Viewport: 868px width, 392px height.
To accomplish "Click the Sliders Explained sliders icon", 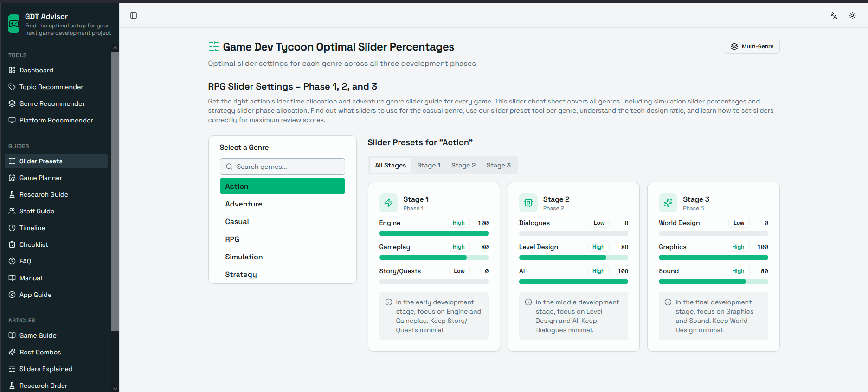I will point(12,369).
